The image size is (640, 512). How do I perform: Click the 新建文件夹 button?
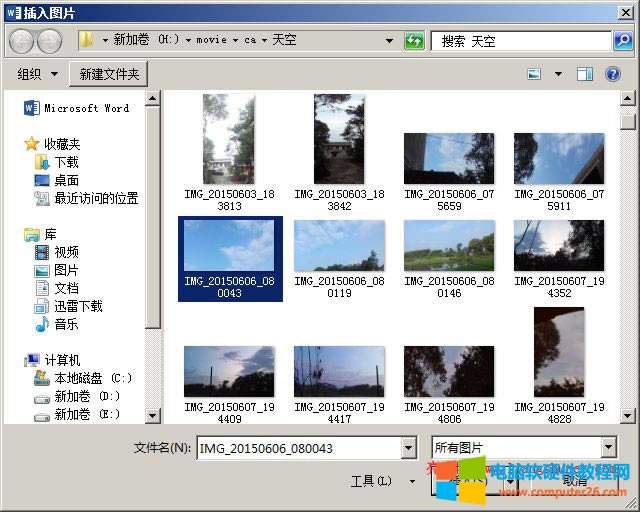(109, 74)
